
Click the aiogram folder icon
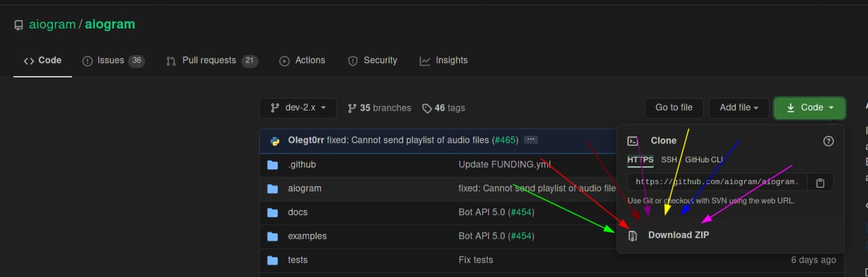(x=273, y=189)
